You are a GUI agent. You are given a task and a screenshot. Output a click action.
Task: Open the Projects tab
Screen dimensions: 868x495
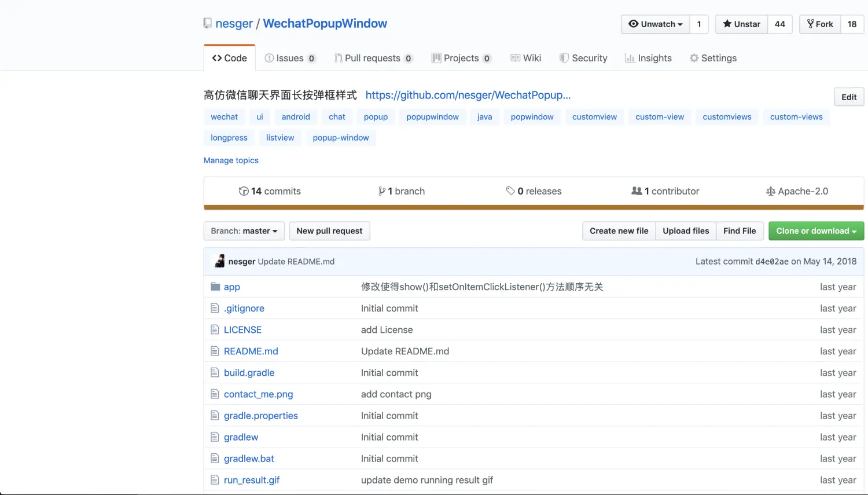point(462,58)
